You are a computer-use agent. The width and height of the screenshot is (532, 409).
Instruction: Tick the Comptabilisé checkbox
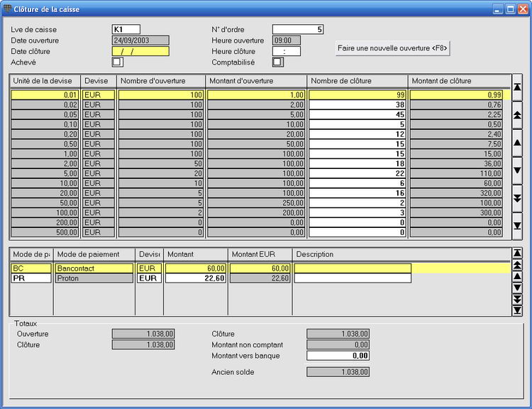pos(277,62)
